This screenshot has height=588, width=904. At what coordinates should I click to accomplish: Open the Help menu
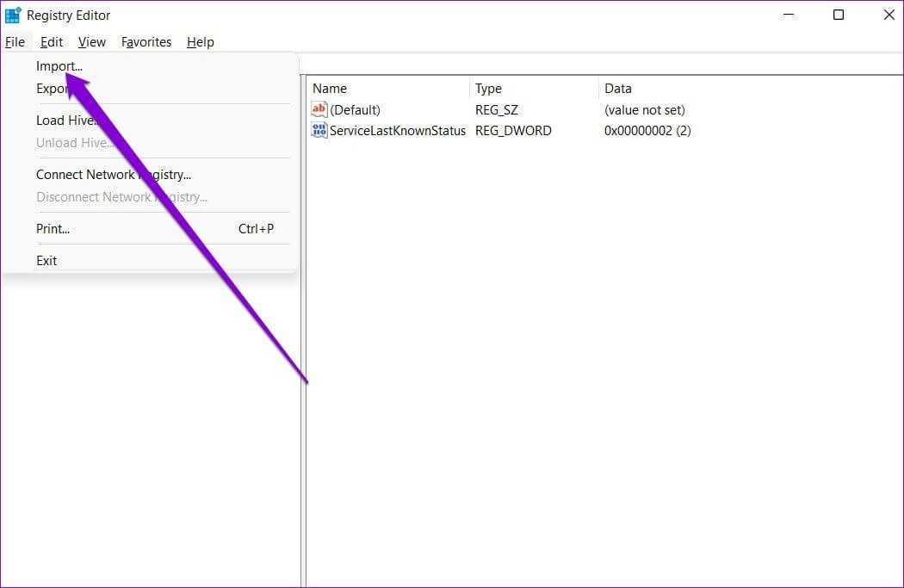coord(200,42)
